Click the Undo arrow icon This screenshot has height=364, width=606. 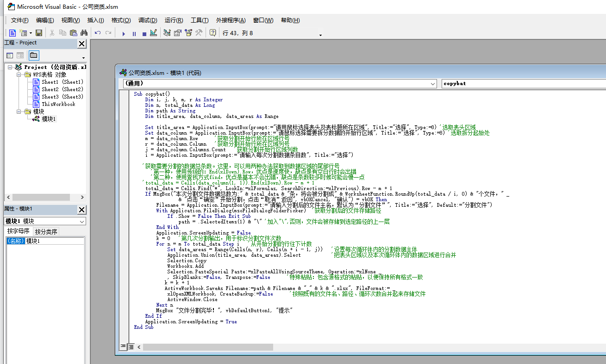[98, 33]
